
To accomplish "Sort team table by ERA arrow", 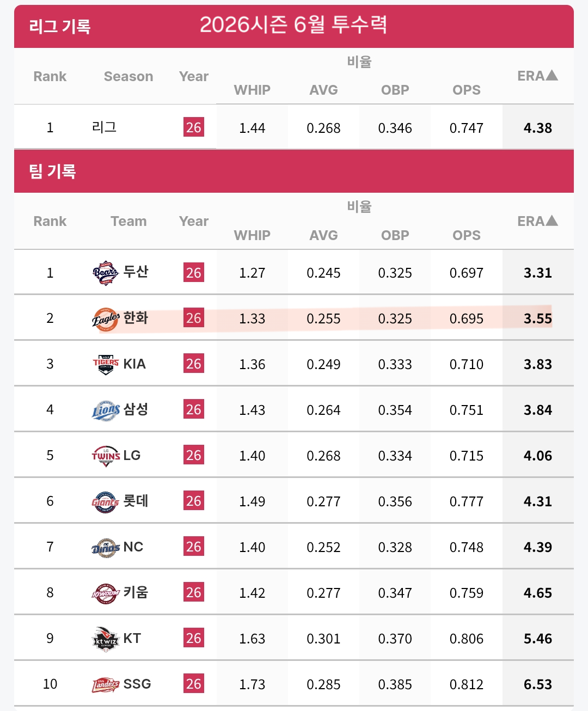I will (552, 220).
